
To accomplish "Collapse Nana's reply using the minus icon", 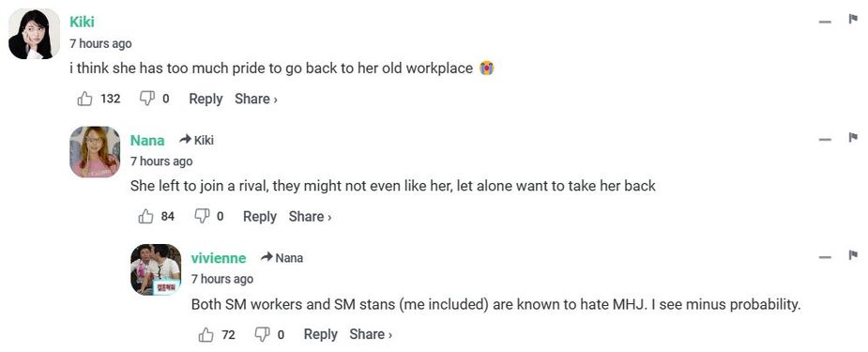I will pyautogui.click(x=826, y=140).
